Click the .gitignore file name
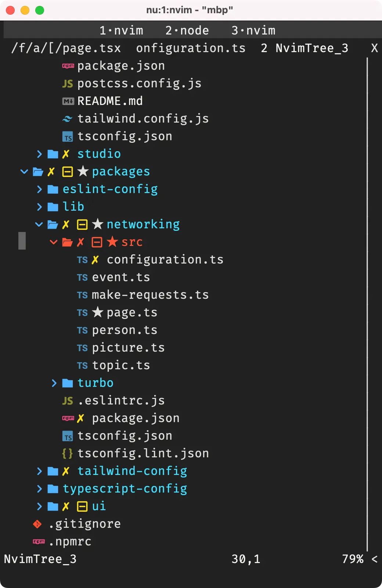The width and height of the screenshot is (382, 588). (84, 524)
